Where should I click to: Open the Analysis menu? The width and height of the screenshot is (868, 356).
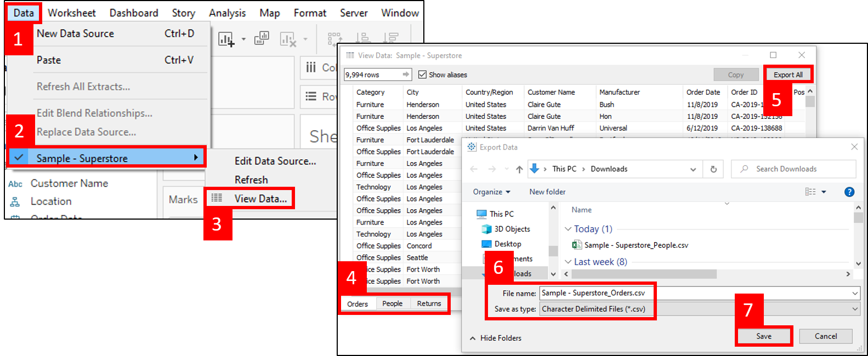228,13
